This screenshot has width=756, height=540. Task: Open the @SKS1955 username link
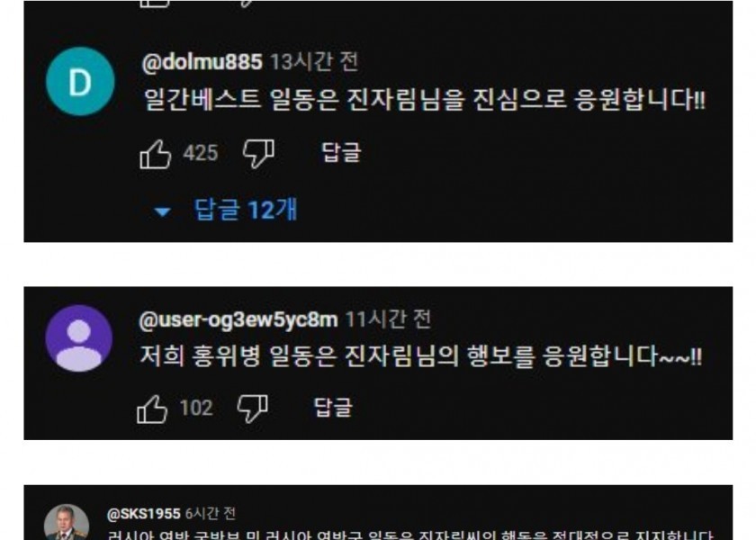point(144,514)
